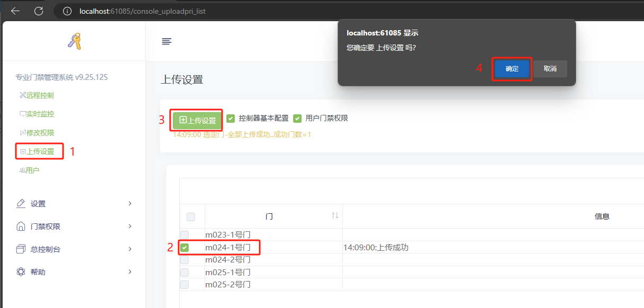This screenshot has height=308, width=644.
Task: Toggle 用户门禁权限 checkbox
Action: (x=297, y=118)
